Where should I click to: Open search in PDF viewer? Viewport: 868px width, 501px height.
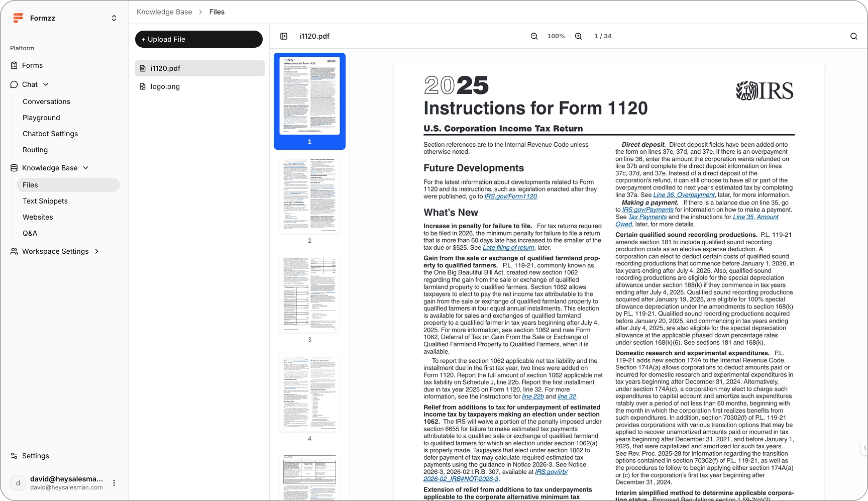coord(853,36)
